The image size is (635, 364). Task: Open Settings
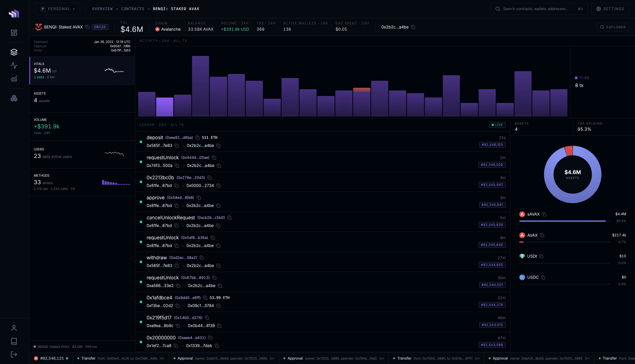tap(610, 9)
